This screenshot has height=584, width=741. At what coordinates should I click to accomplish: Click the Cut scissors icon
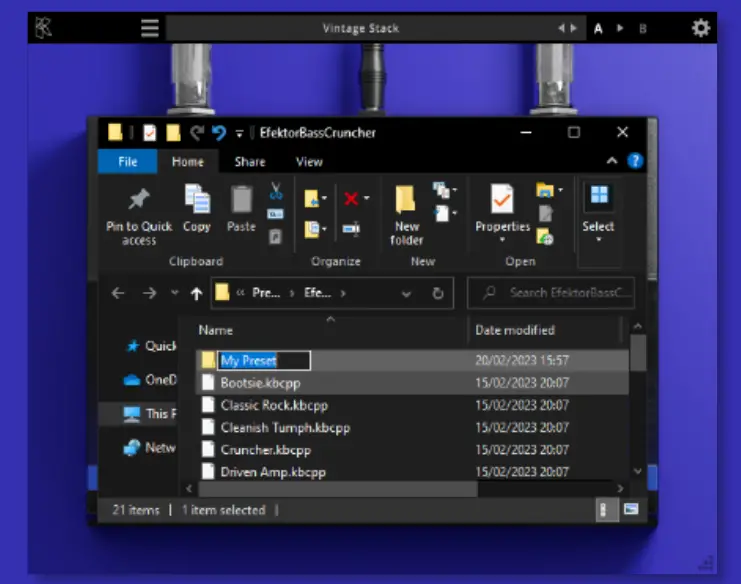pos(275,190)
